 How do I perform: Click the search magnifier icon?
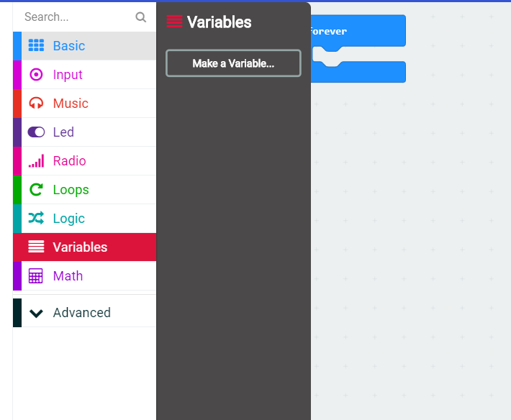(141, 17)
